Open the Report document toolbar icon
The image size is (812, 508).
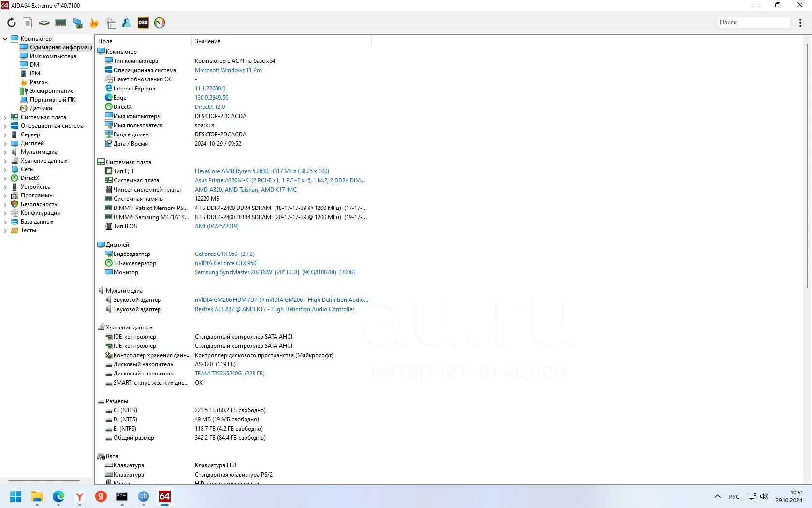pos(28,23)
